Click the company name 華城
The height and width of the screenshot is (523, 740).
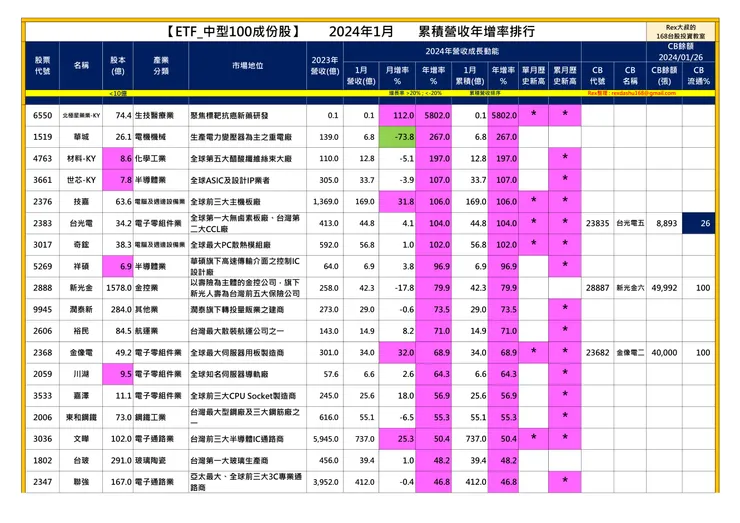81,137
